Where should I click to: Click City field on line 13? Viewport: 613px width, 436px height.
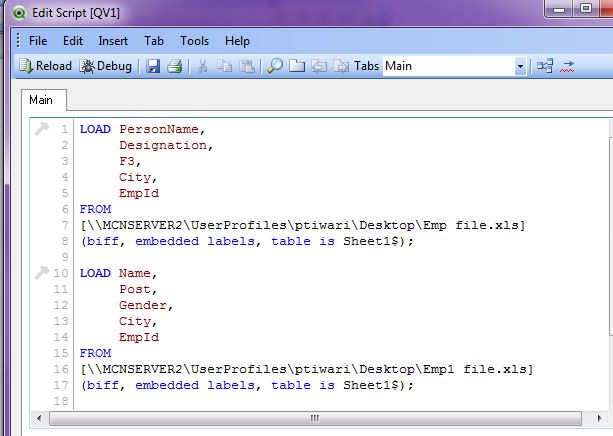(135, 321)
